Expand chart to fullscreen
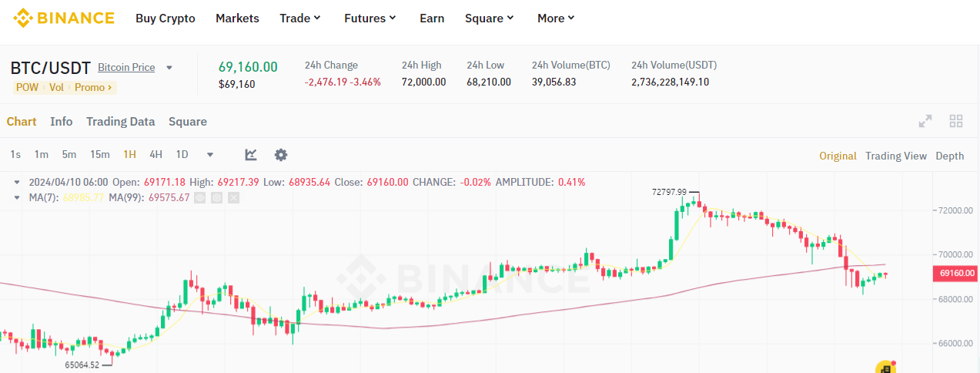This screenshot has height=373, width=980. click(925, 121)
